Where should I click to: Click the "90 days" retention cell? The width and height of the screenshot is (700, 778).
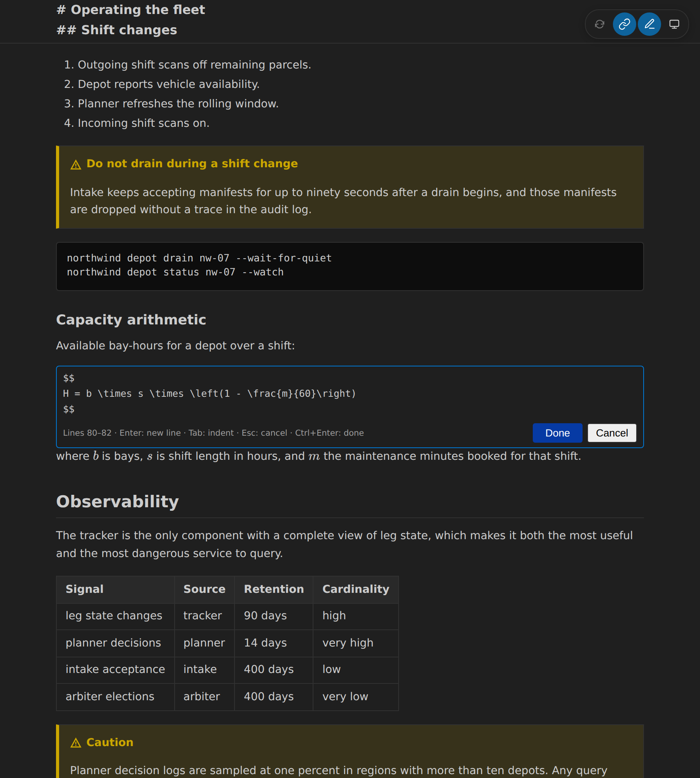[x=273, y=616]
